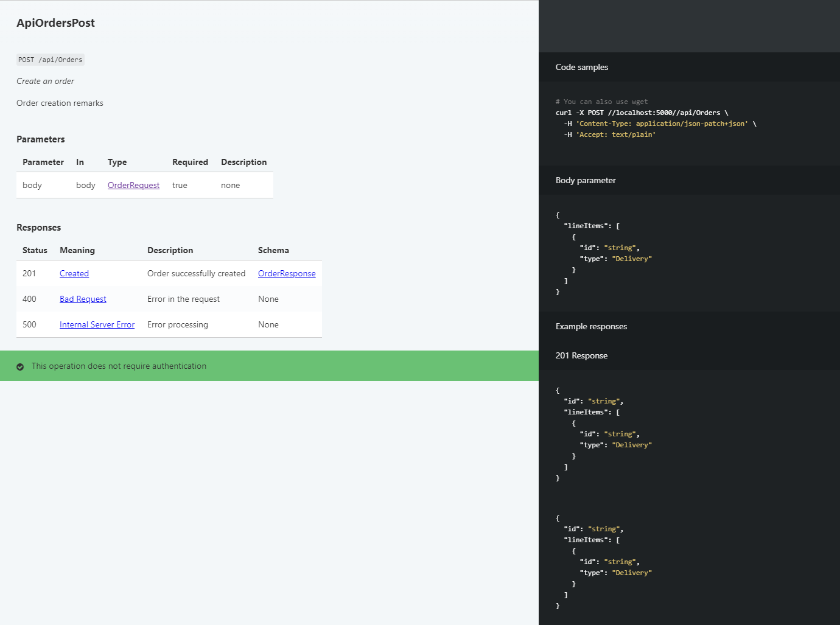Click the Content-Type header line in curl sample
This screenshot has height=625, width=840.
(x=662, y=124)
